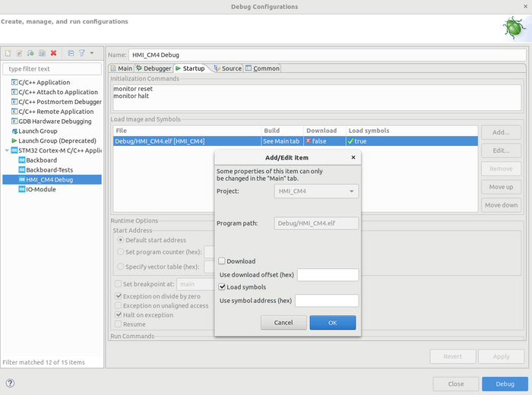
Task: Open the filter toolbar dropdown arrow
Action: tap(92, 53)
